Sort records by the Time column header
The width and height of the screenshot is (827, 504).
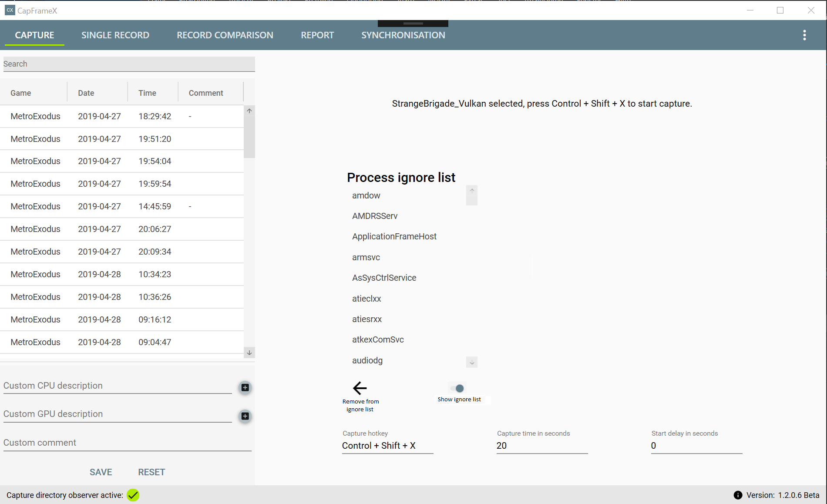[x=153, y=93]
